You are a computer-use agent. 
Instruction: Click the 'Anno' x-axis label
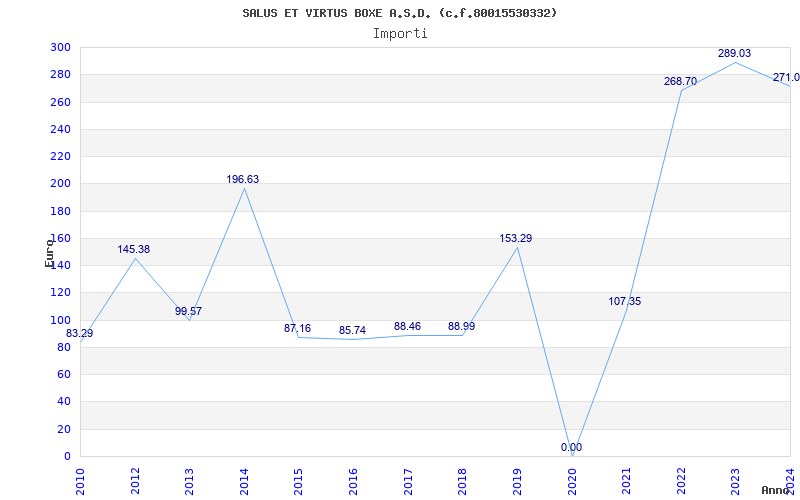[x=775, y=490]
